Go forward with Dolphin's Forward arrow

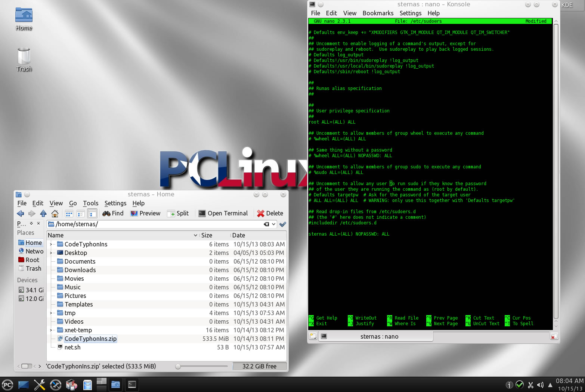32,214
